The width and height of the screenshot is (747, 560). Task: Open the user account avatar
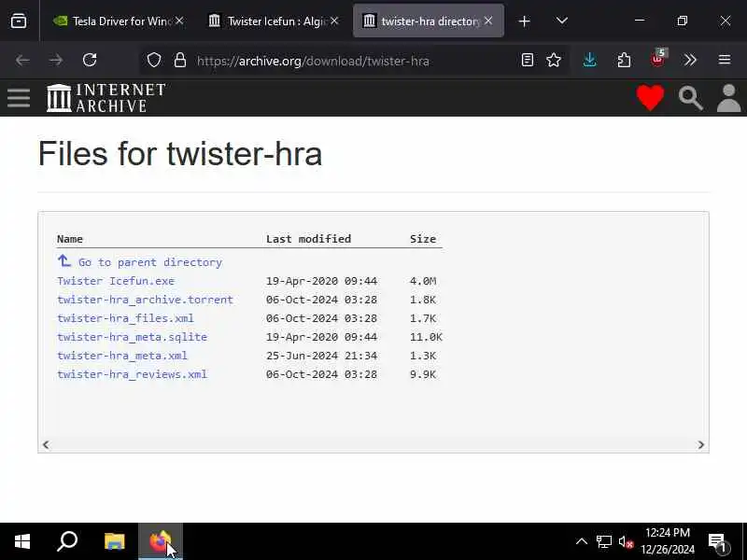[729, 98]
